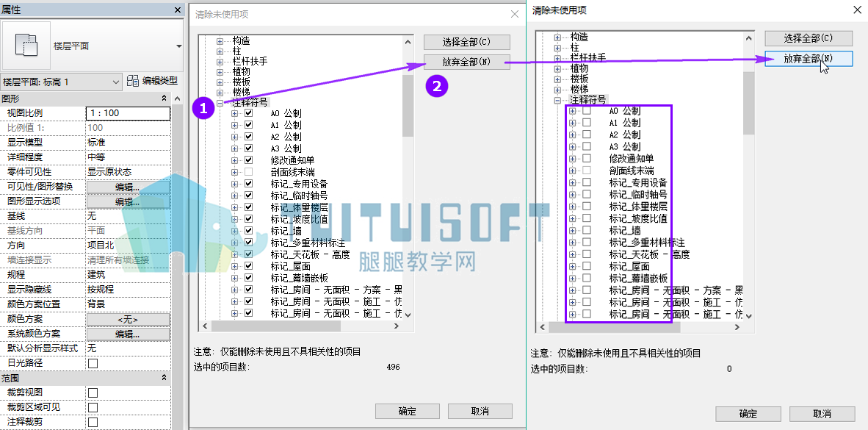Toggle 裁剪区域可见 checkbox
868x430 pixels.
point(93,407)
